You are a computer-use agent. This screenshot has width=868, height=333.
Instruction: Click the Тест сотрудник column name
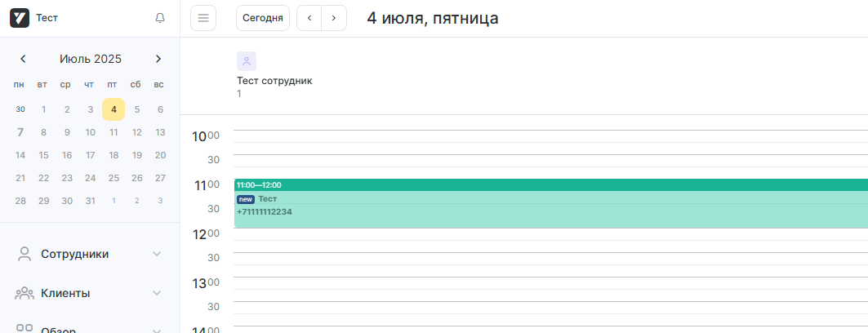click(274, 81)
